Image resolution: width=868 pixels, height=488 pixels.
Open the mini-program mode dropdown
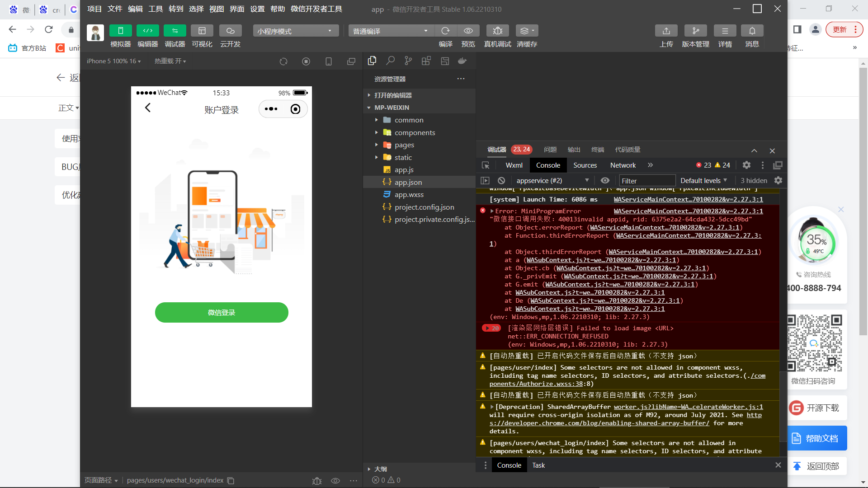click(296, 31)
